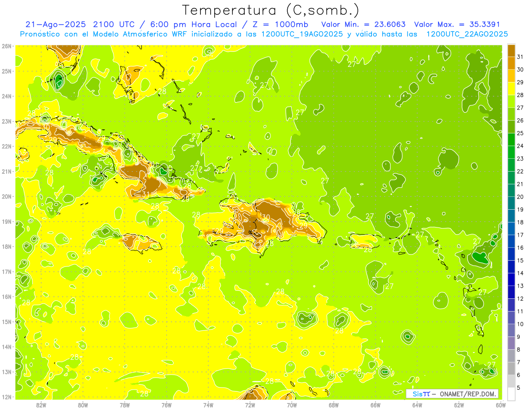This screenshot has width=532, height=411.
Task: Click the latitude axis label "14N"
Action: click(x=7, y=347)
